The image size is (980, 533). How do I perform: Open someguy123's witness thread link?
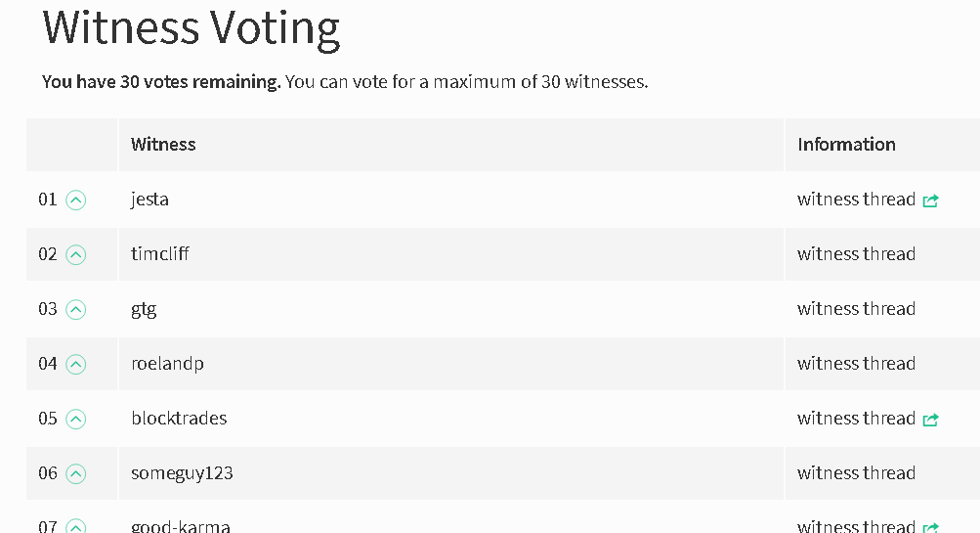coord(856,473)
